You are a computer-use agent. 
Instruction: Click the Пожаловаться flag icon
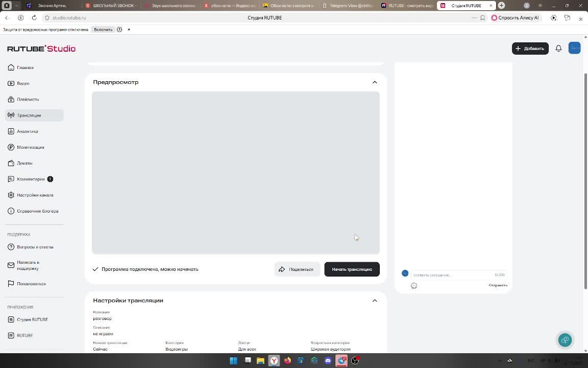[x=11, y=284]
